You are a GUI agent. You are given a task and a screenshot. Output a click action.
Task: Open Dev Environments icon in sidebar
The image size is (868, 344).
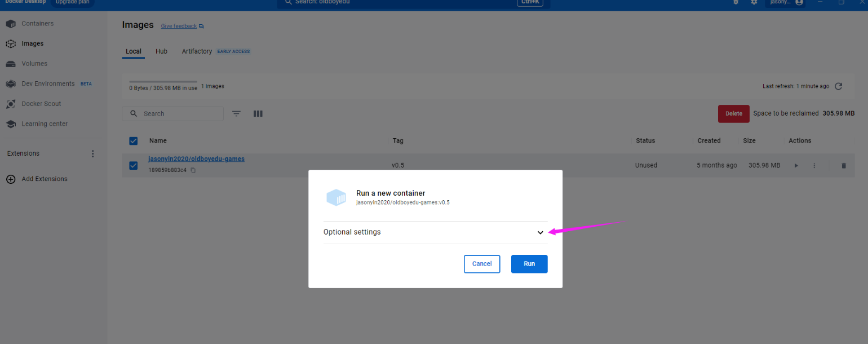pos(11,83)
